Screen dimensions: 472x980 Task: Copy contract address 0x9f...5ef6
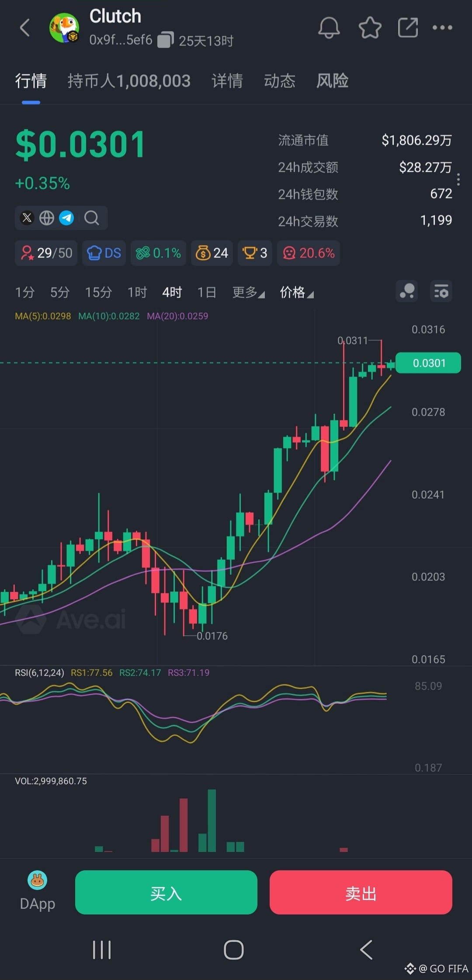(x=165, y=40)
